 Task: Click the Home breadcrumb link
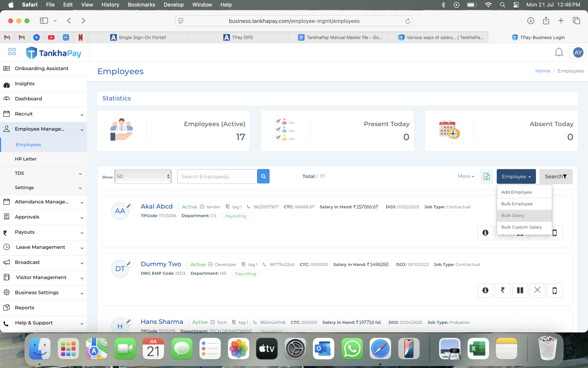coord(542,71)
